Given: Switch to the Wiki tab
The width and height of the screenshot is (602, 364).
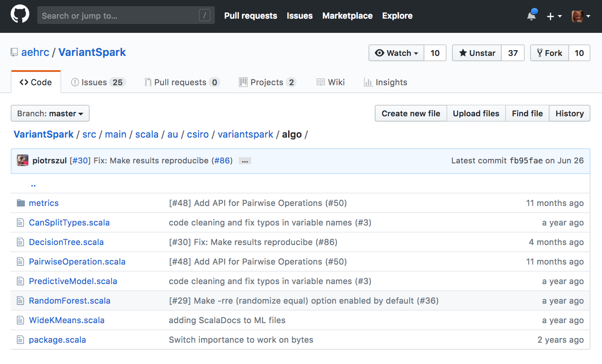Looking at the screenshot, I should coord(331,82).
